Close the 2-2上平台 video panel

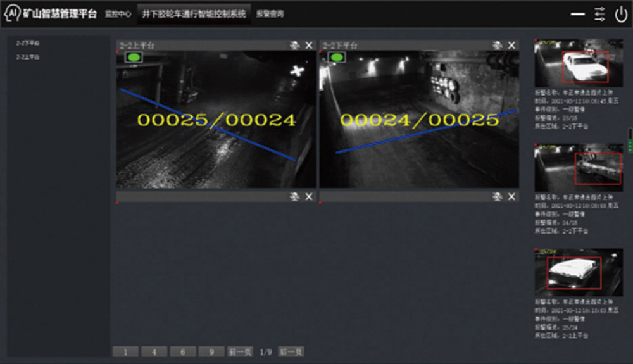tap(309, 45)
